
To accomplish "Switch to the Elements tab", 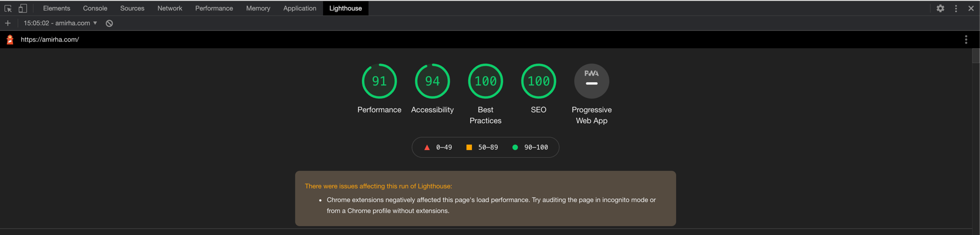I will pyautogui.click(x=56, y=8).
